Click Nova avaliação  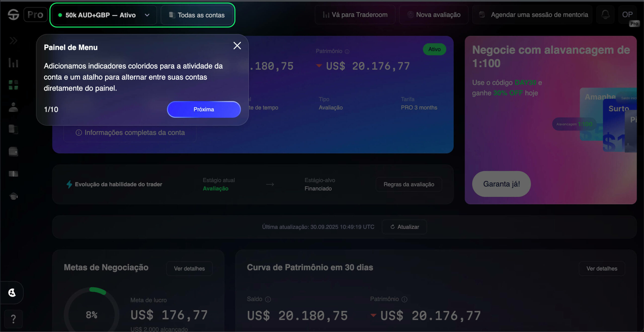coord(434,15)
